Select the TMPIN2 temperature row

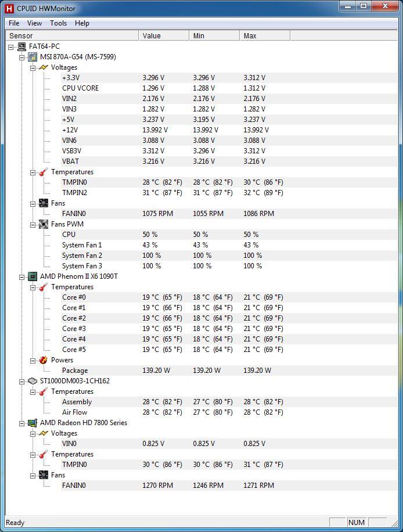click(229, 193)
